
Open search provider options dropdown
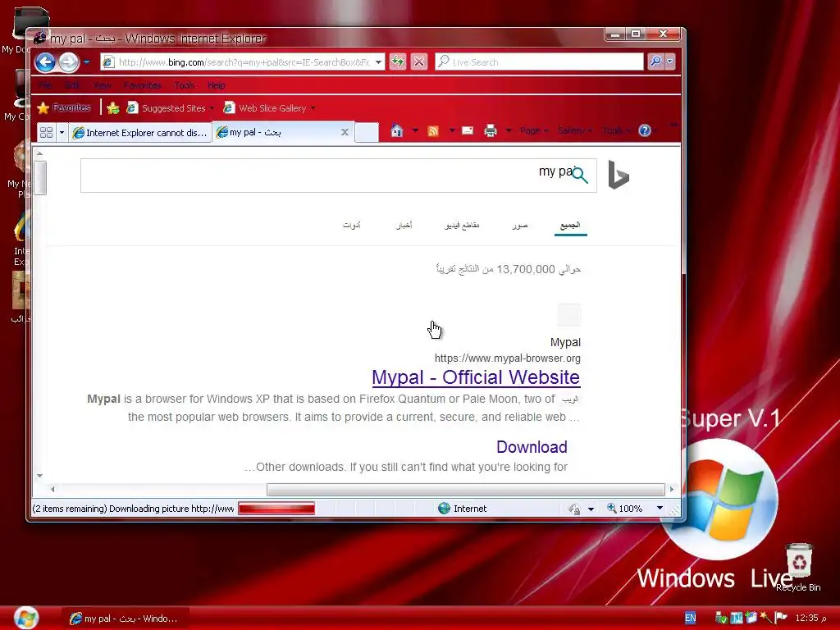click(x=669, y=62)
